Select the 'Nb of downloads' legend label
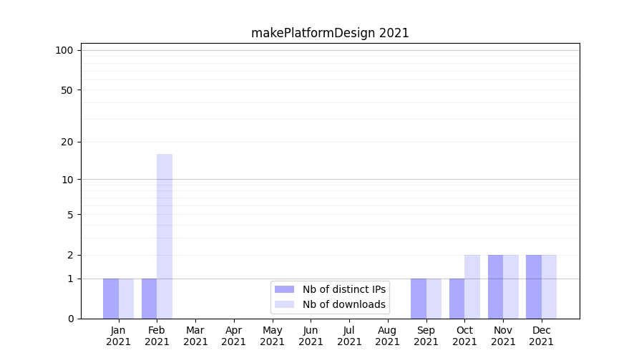Viewport: 644px width, 358px height. tap(343, 304)
